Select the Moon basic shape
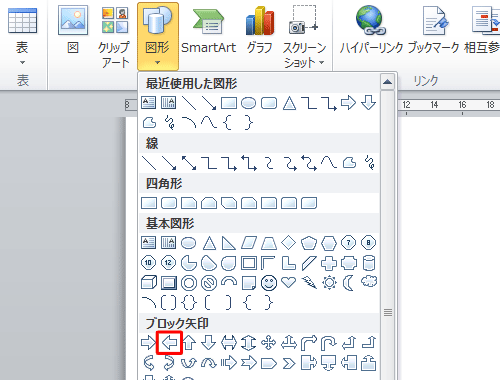 [349, 283]
